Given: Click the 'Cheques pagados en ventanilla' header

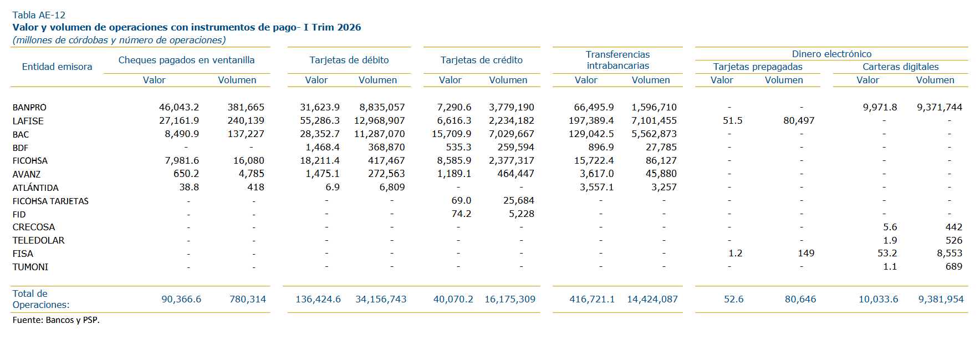Looking at the screenshot, I should click(x=187, y=60).
